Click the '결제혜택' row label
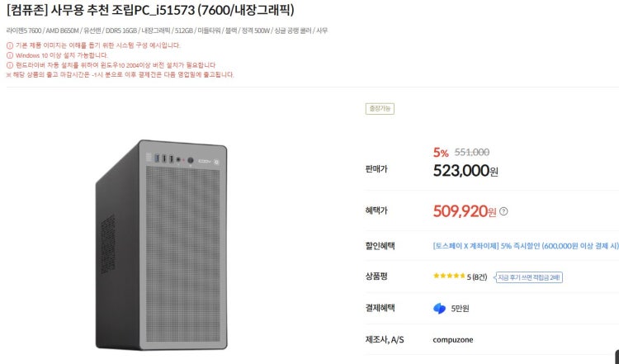This screenshot has width=619, height=364. pyautogui.click(x=380, y=308)
